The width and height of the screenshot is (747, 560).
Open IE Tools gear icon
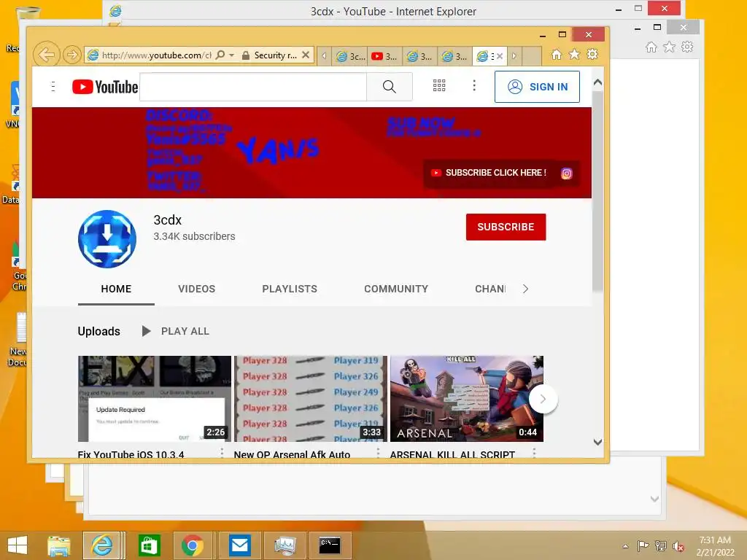click(x=592, y=55)
